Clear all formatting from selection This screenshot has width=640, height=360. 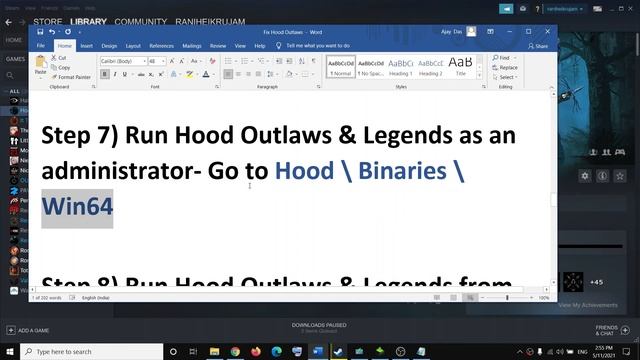click(212, 61)
